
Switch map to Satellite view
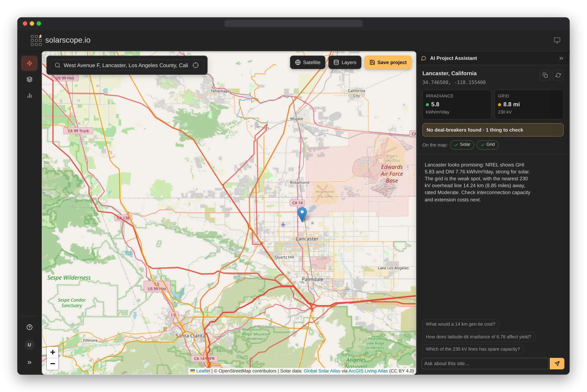tap(307, 62)
